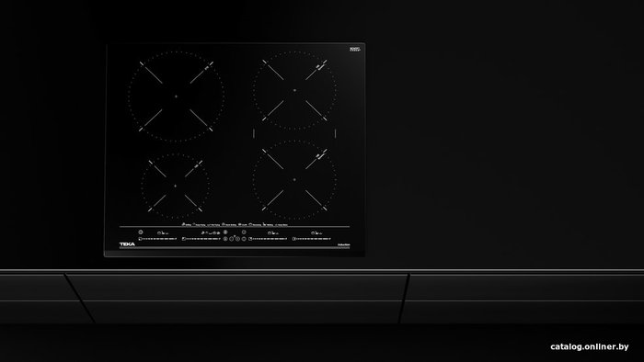Adjust the second zone power slider
644x362 pixels.
pyautogui.click(x=201, y=239)
